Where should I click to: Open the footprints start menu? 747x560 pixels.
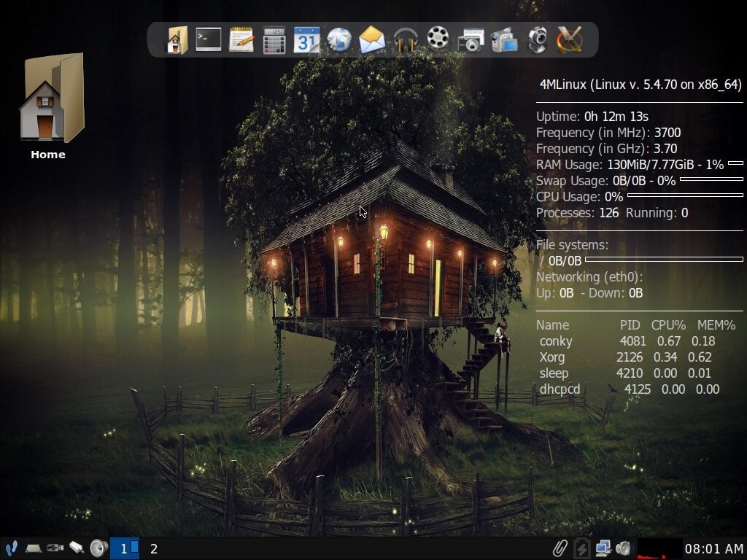tap(12, 548)
